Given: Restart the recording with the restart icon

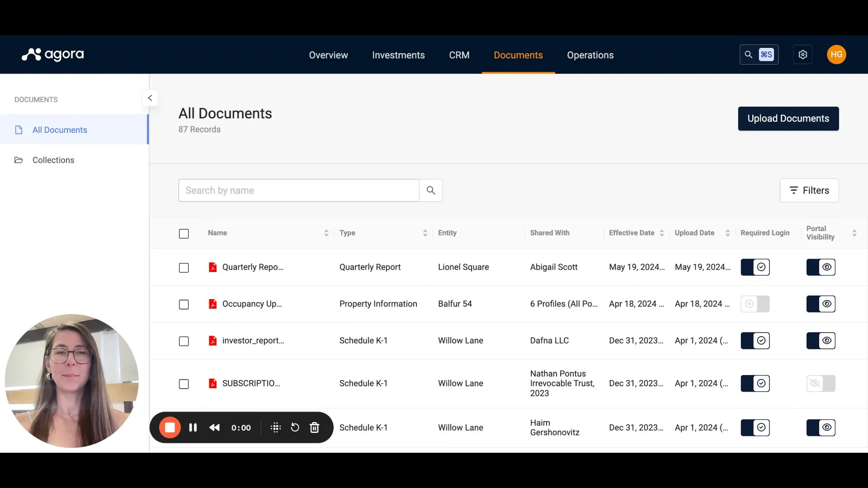Looking at the screenshot, I should pyautogui.click(x=295, y=427).
